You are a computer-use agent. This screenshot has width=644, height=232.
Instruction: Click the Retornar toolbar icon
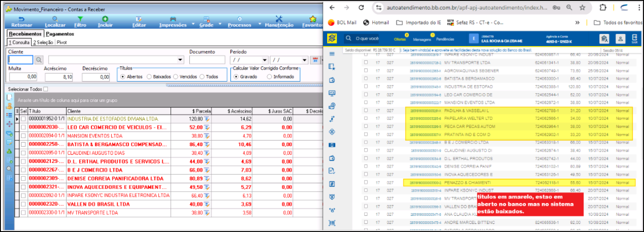pyautogui.click(x=21, y=19)
